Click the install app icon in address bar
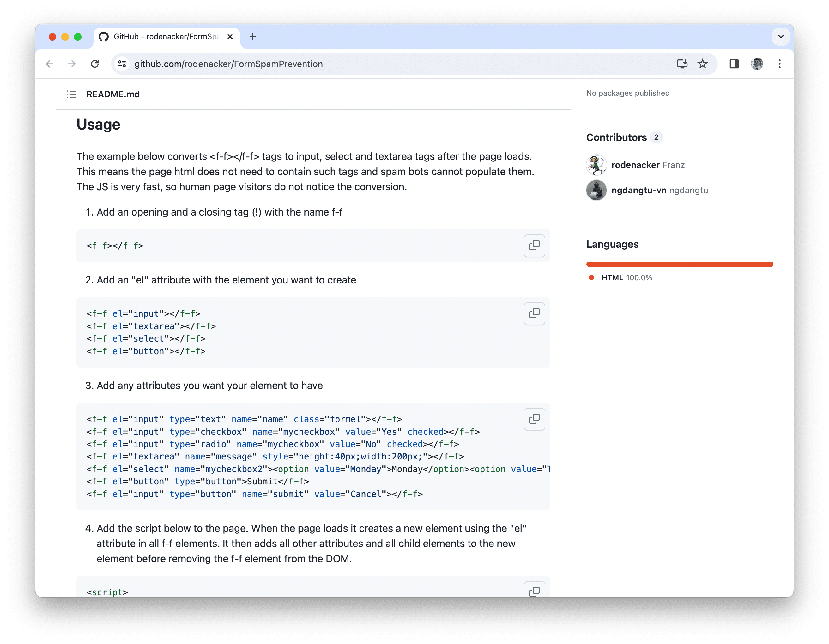 tap(682, 64)
